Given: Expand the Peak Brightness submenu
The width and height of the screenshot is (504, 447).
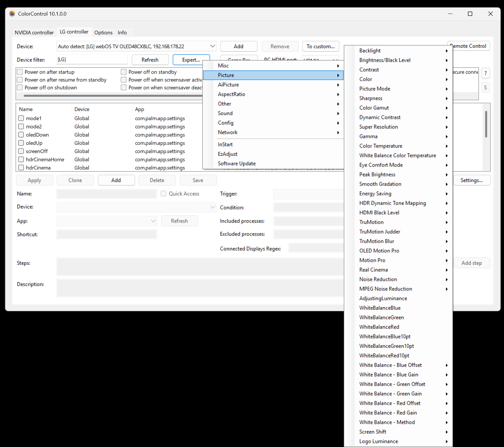Looking at the screenshot, I should click(x=398, y=174).
